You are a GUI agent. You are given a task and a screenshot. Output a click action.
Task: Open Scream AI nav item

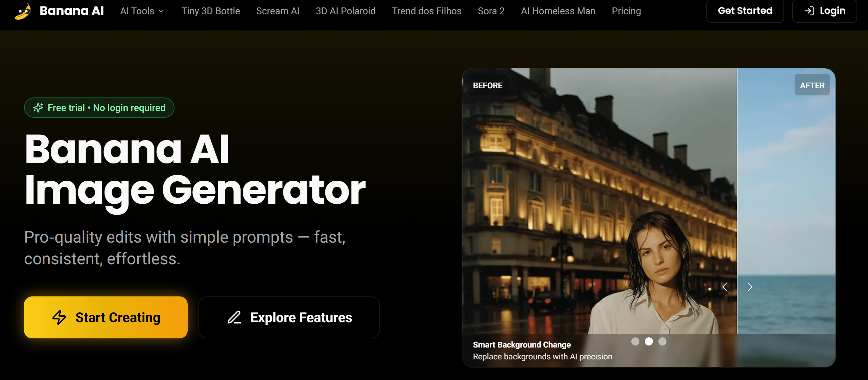pyautogui.click(x=278, y=11)
